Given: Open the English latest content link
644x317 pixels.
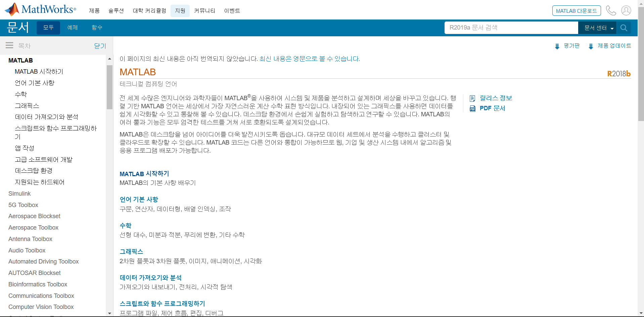Looking at the screenshot, I should tap(310, 59).
